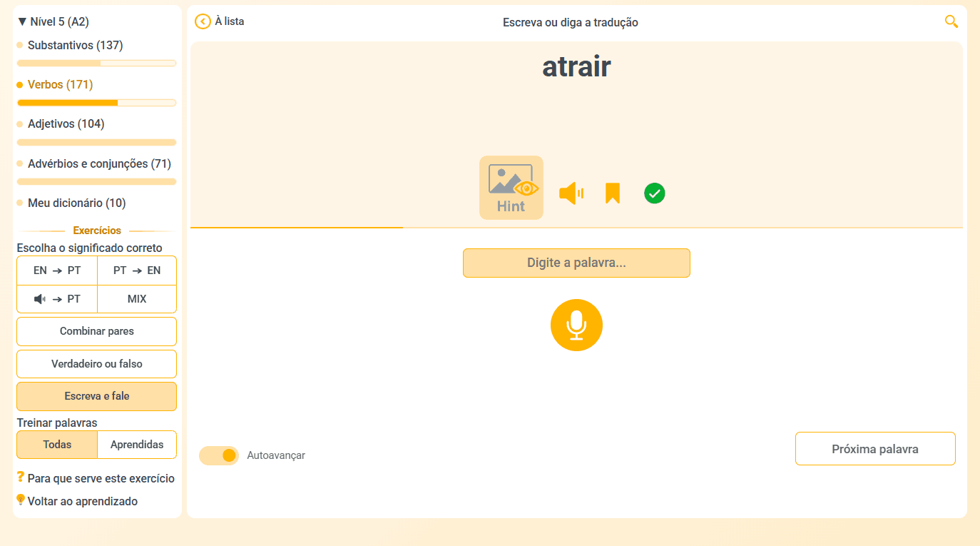
Task: Click the À lista link
Action: coord(230,21)
